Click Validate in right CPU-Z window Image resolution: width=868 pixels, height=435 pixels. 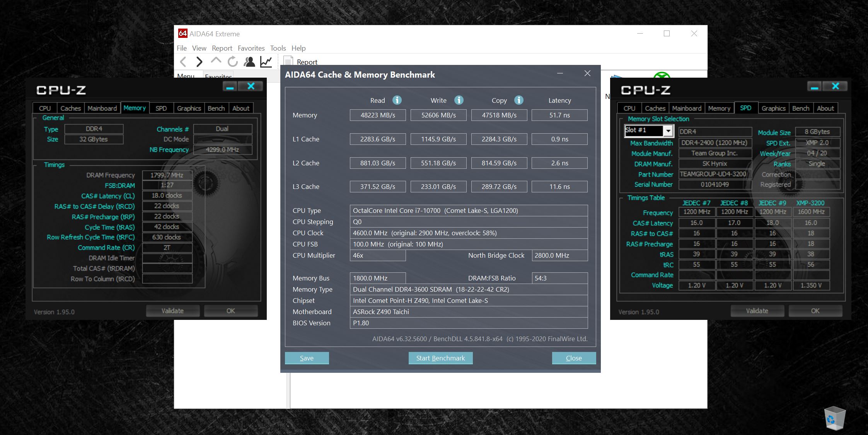click(757, 311)
